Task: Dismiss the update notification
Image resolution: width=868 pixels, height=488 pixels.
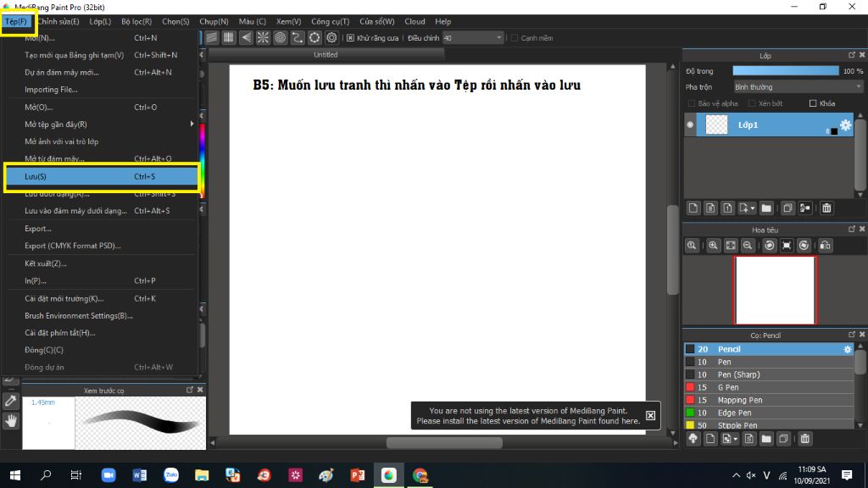Action: (650, 415)
